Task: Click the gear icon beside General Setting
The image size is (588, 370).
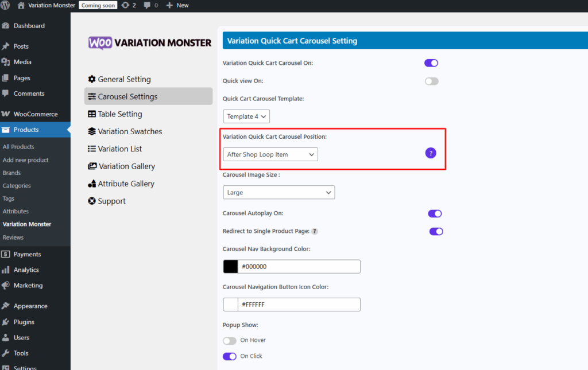Action: tap(92, 79)
